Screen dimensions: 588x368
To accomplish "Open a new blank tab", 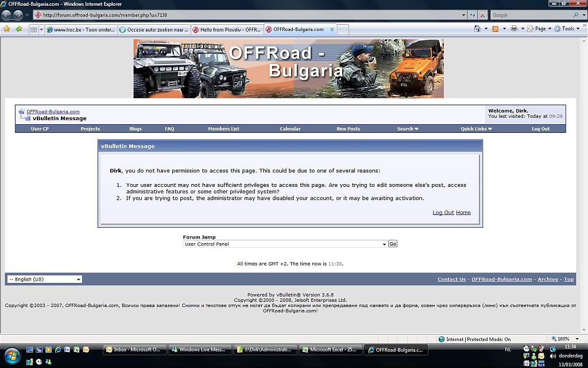I will coord(343,30).
